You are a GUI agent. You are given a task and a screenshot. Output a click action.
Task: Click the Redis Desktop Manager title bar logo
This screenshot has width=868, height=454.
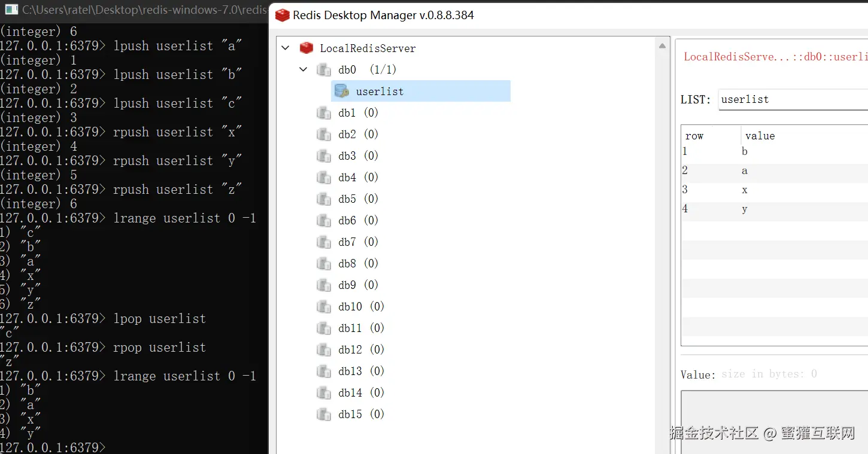[282, 15]
